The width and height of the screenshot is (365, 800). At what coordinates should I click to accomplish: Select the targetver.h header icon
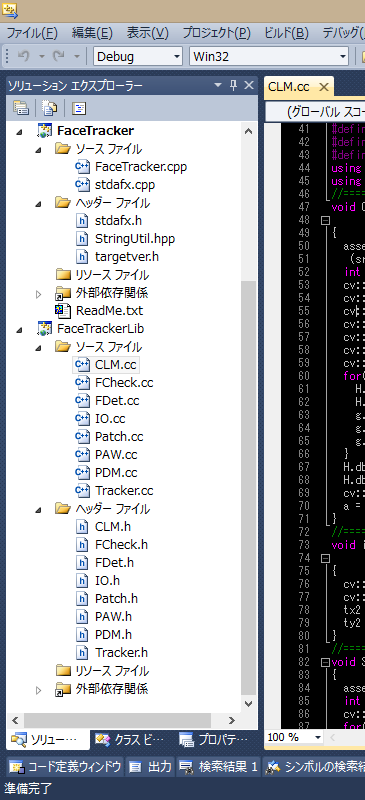(82, 256)
